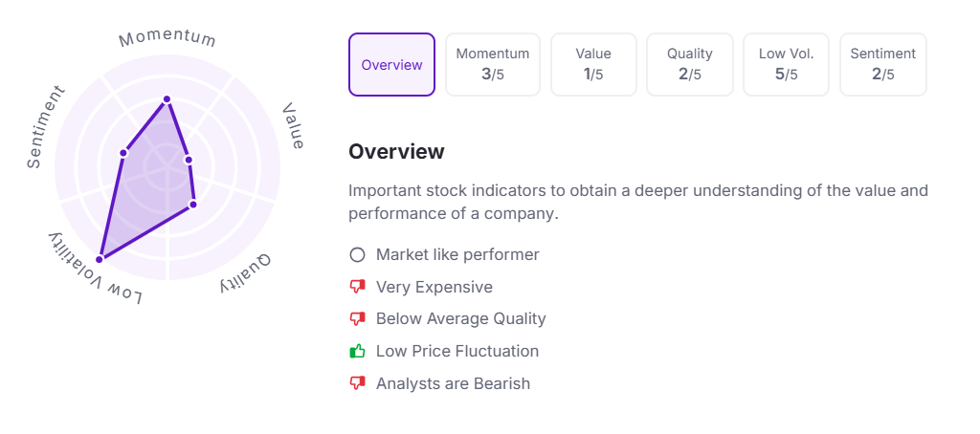The image size is (980, 434).
Task: Click the Sentiment data point on radar chart
Action: pyautogui.click(x=123, y=152)
